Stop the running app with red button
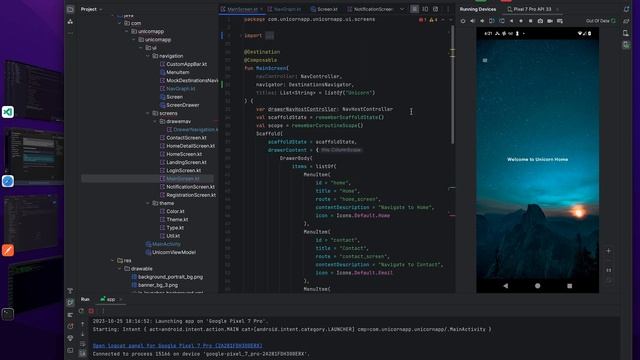Image resolution: width=640 pixels, height=360 pixels. pos(91,311)
